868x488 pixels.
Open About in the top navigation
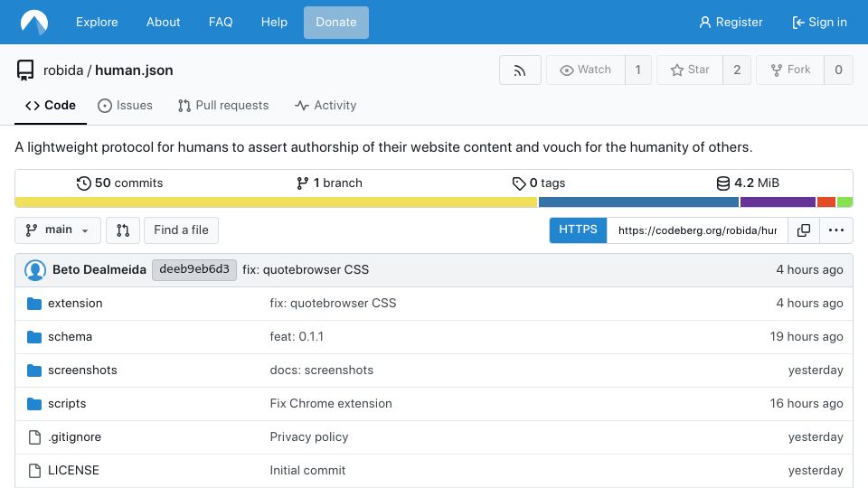(x=164, y=22)
